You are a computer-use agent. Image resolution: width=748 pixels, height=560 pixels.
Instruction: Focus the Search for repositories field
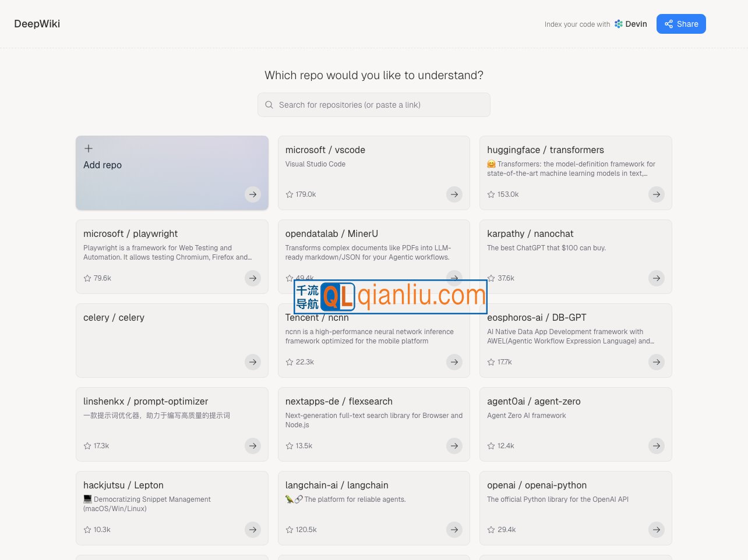(x=379, y=105)
